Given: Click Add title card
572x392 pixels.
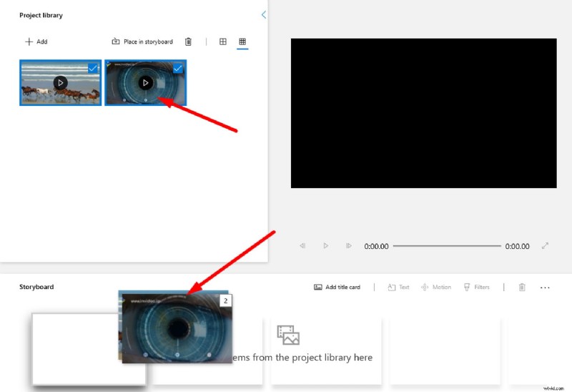Looking at the screenshot, I should click(x=337, y=288).
